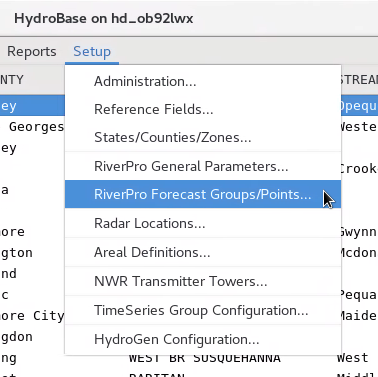This screenshot has width=378, height=377.
Task: Select the 'WEST BR SUSQUEHANNA' cell
Action: tap(205, 358)
